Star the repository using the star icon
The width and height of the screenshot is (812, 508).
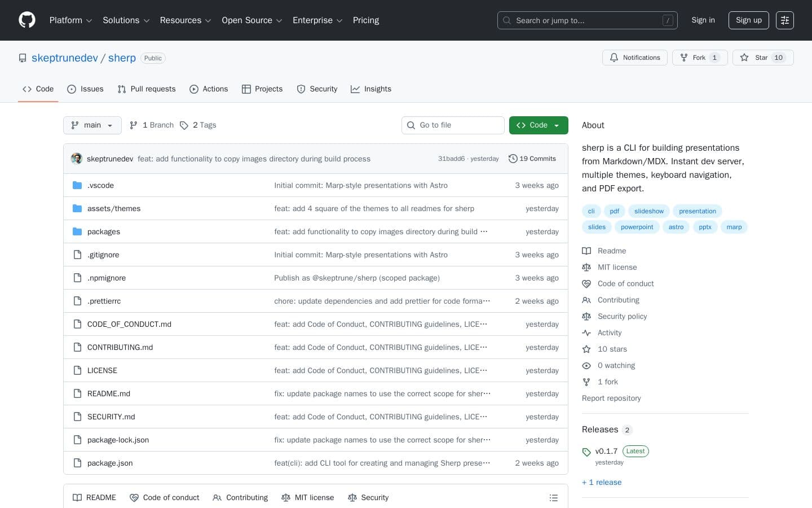[x=744, y=58]
